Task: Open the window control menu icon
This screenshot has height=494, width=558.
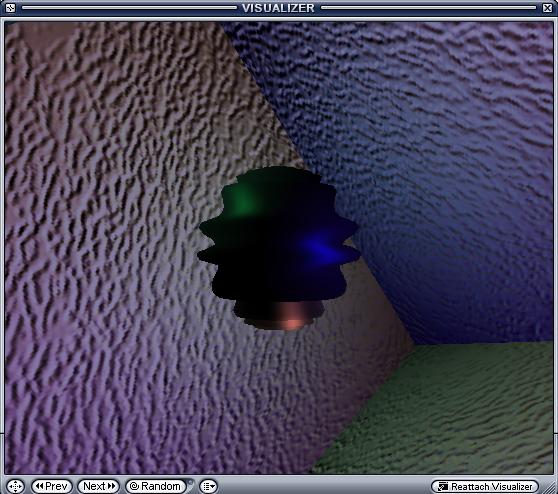Action: (x=10, y=8)
